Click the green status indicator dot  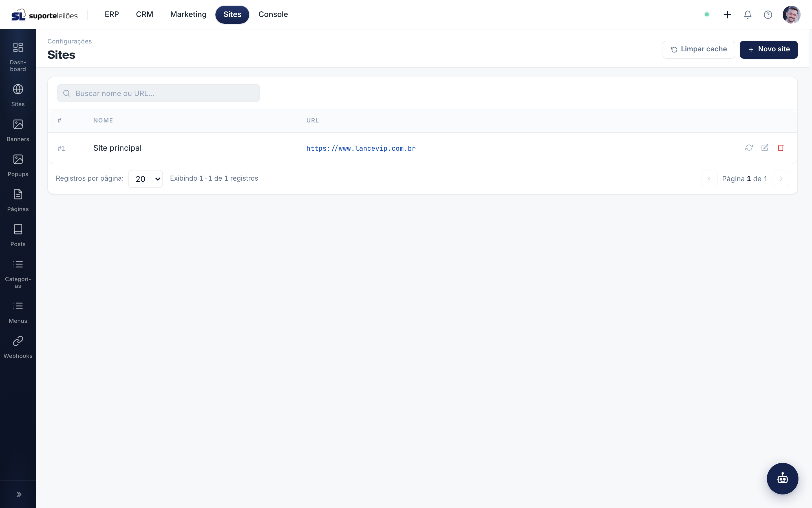point(707,14)
